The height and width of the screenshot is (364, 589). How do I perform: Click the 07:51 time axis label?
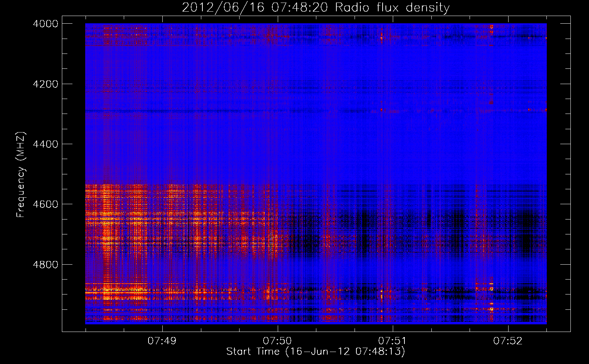pyautogui.click(x=392, y=341)
